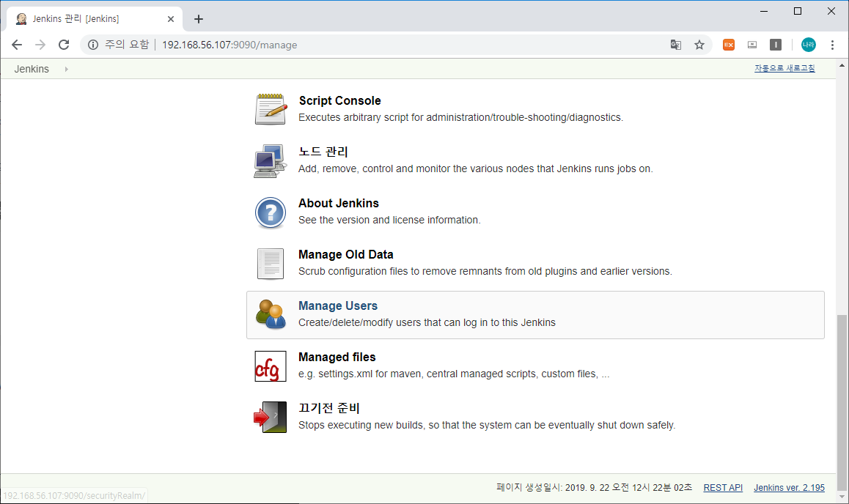This screenshot has height=504, width=849.
Task: Open the Script Console link
Action: pyautogui.click(x=339, y=100)
